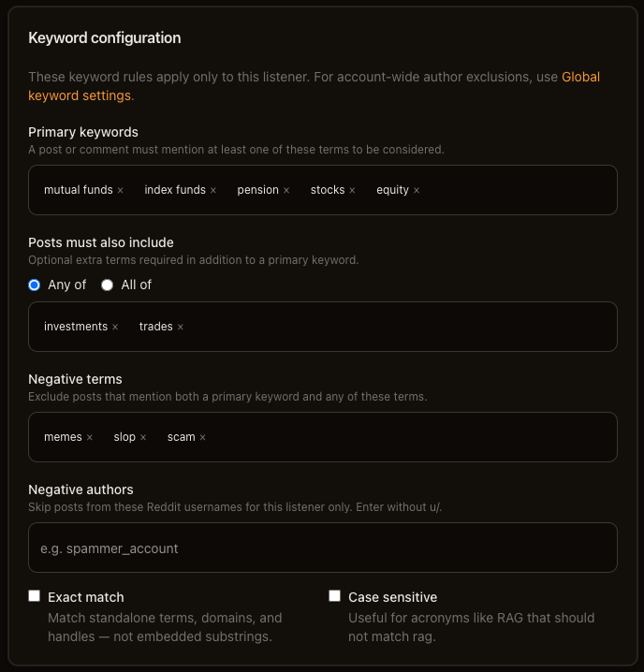Viewport: 644px width, 672px height.
Task: Remove the "trades" required term
Action: [180, 327]
